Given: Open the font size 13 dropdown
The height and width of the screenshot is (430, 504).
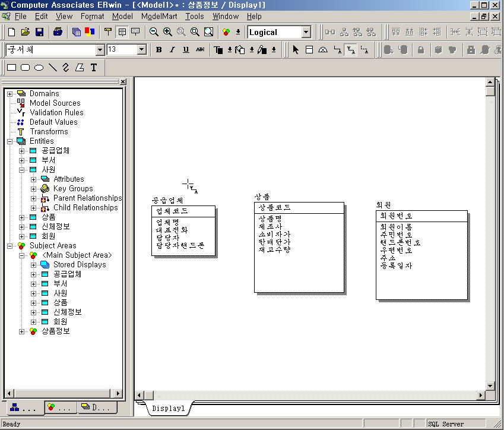Looking at the screenshot, I should [141, 49].
